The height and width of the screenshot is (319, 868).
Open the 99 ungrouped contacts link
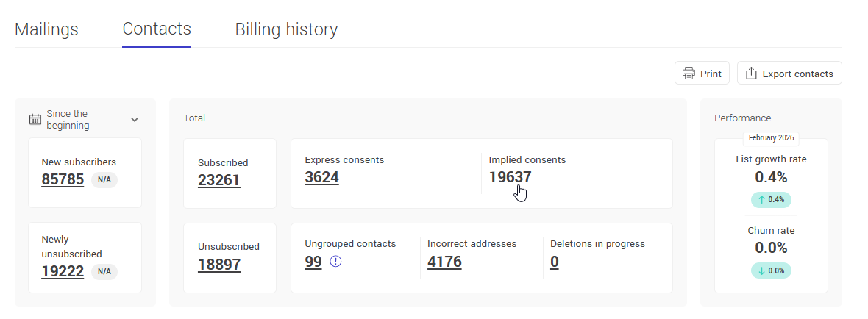313,262
